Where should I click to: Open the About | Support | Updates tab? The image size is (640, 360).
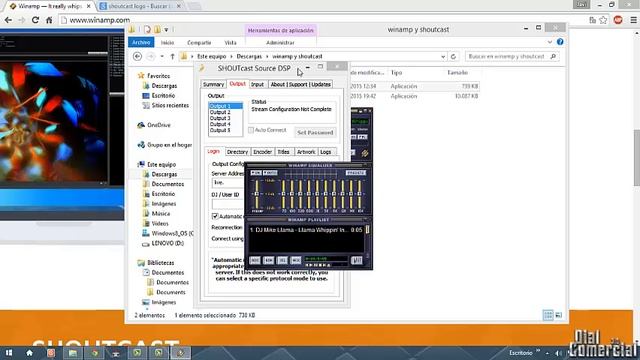pos(300,84)
